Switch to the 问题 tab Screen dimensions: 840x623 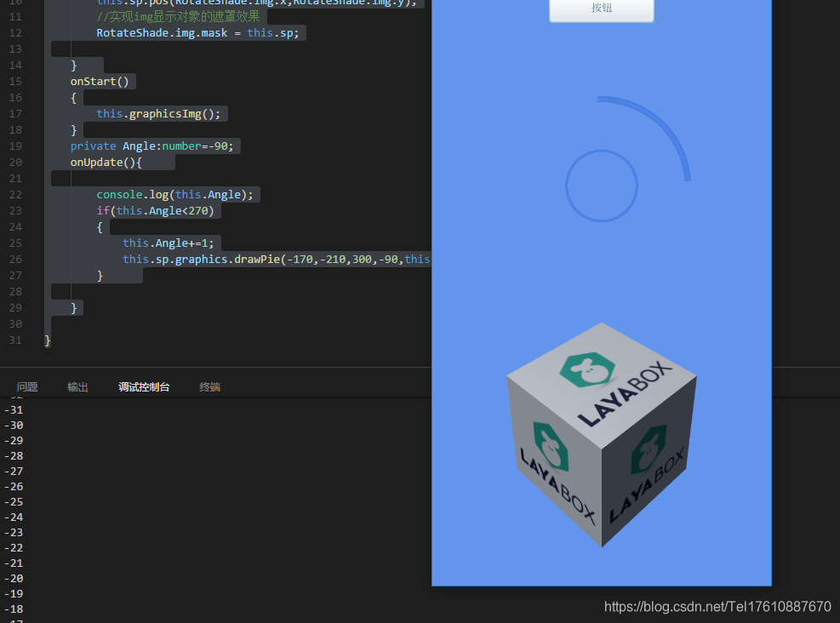coord(27,386)
